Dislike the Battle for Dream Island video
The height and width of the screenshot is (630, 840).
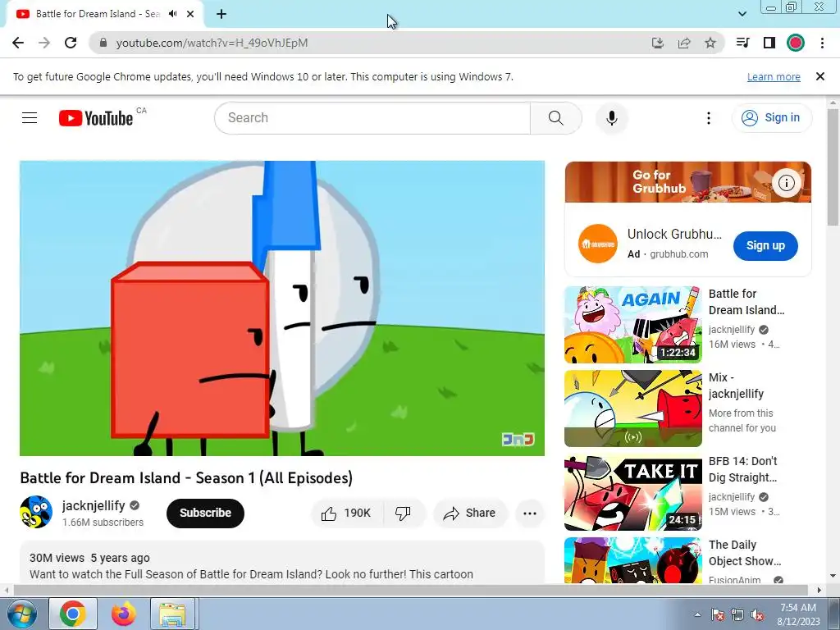[x=404, y=514]
